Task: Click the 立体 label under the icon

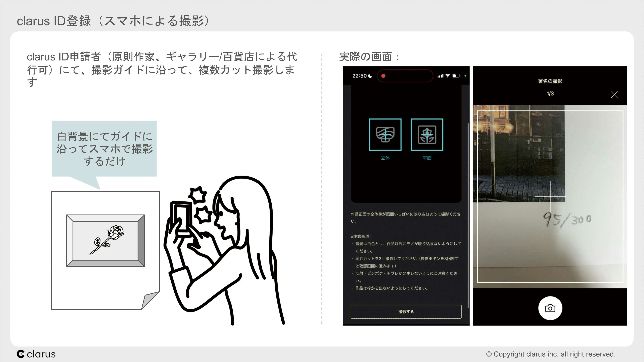Action: 385,158
